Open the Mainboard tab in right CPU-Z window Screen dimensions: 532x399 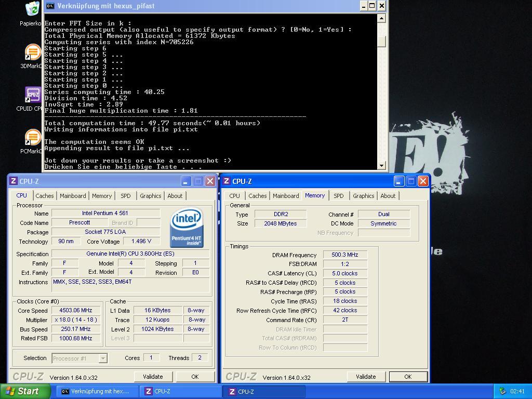pyautogui.click(x=286, y=196)
